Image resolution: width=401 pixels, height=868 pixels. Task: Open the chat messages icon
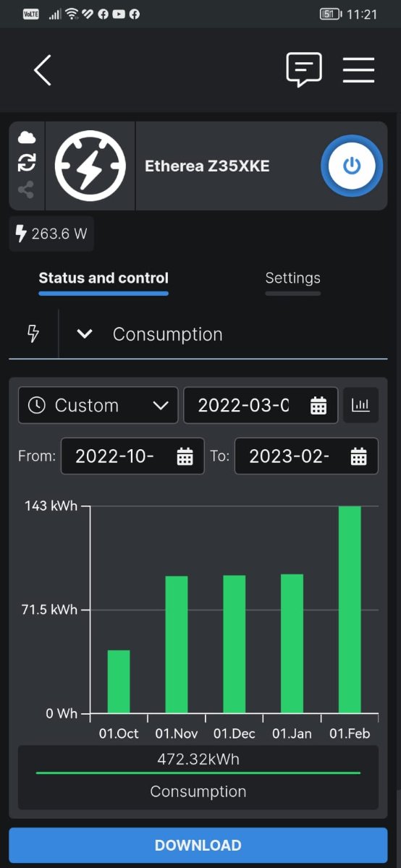[304, 70]
